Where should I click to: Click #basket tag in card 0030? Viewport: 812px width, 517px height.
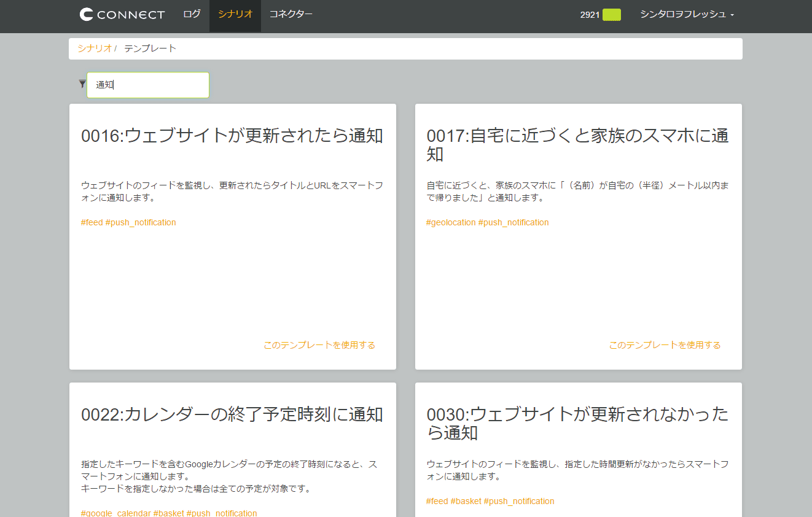466,501
